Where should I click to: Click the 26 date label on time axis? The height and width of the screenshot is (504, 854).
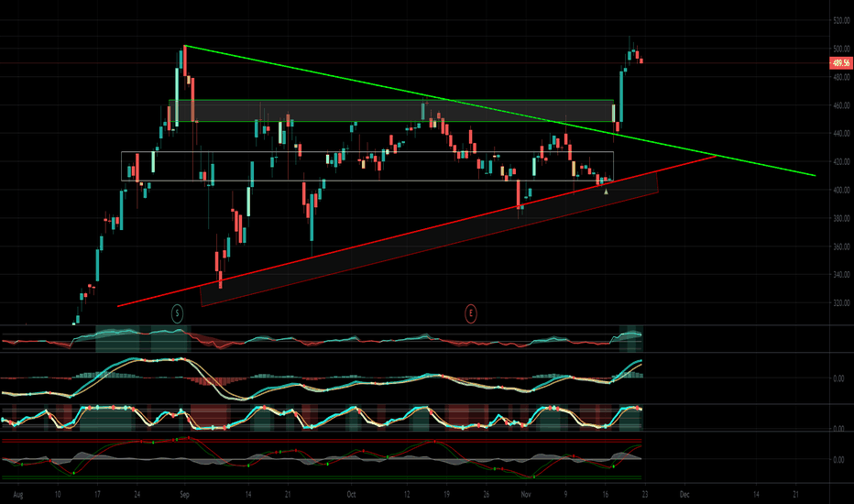(486, 495)
